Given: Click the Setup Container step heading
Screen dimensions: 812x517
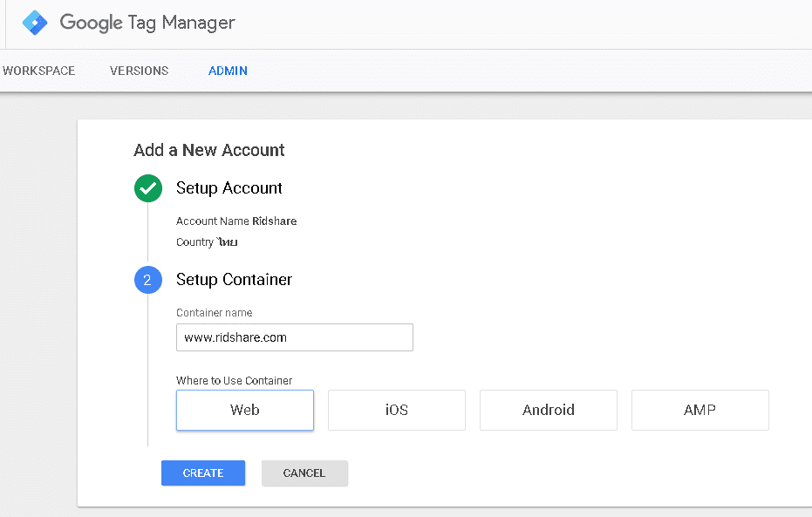Looking at the screenshot, I should [x=234, y=280].
